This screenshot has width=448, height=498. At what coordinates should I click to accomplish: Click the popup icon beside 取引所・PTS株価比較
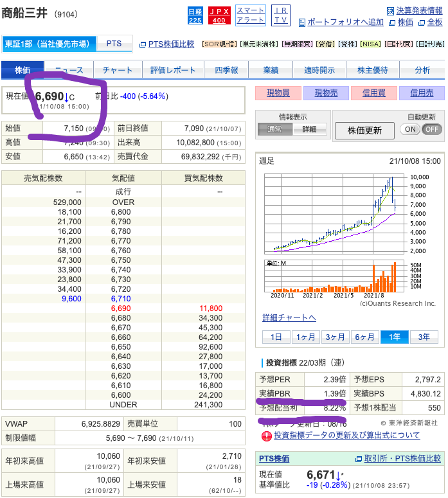click(x=359, y=459)
